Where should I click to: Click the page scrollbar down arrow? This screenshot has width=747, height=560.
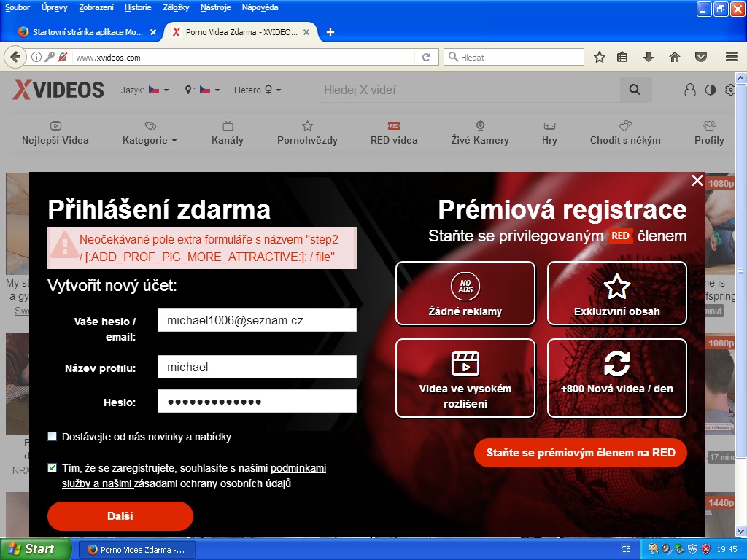tap(741, 531)
